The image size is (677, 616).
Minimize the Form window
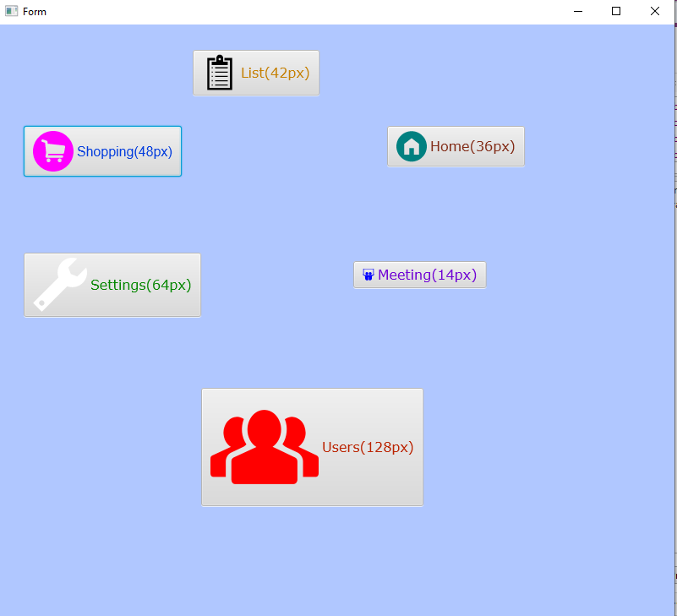pos(578,11)
